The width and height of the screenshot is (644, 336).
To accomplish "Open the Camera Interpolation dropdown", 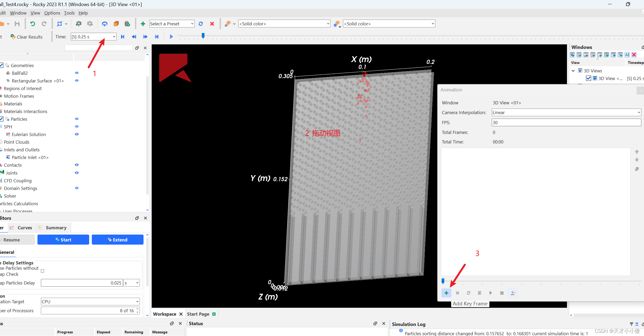I will click(566, 113).
